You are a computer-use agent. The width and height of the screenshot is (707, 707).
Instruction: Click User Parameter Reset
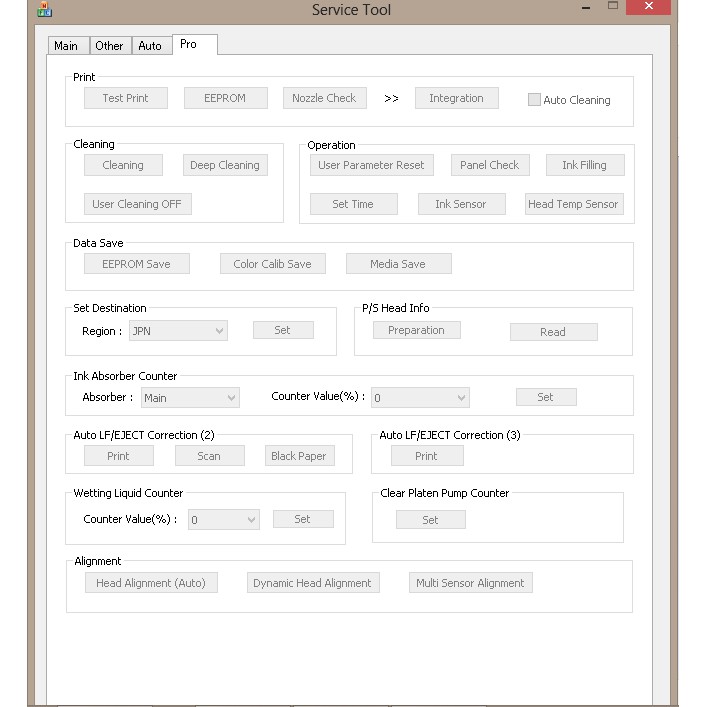pos(371,165)
